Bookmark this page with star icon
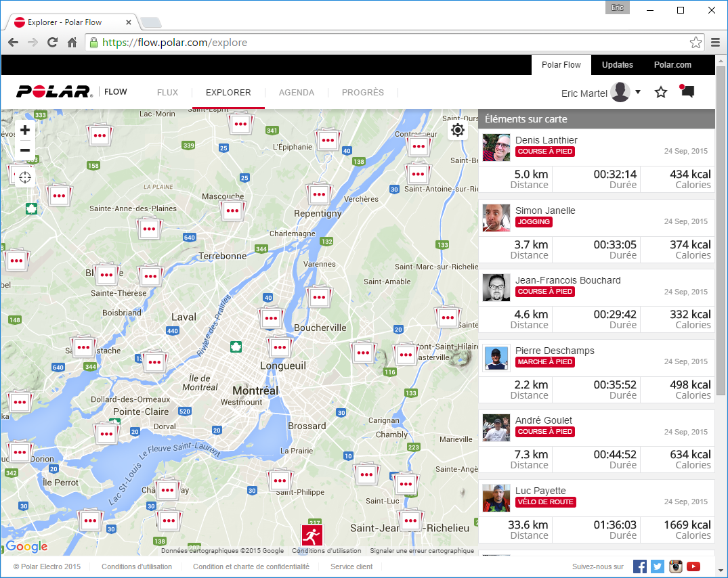 [x=695, y=43]
